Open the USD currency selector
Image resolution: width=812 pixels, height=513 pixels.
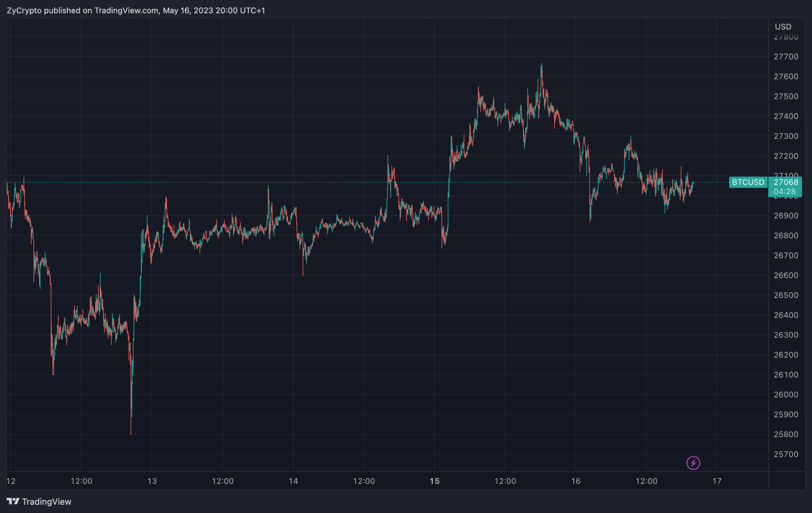pyautogui.click(x=783, y=27)
